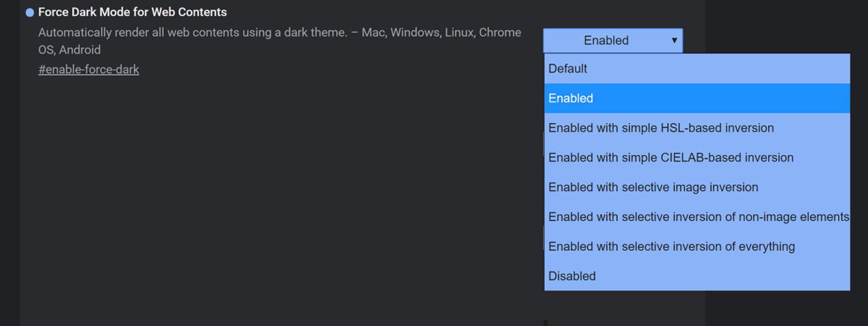Collapse the Enabled select box
Image resolution: width=868 pixels, height=326 pixels.
613,41
